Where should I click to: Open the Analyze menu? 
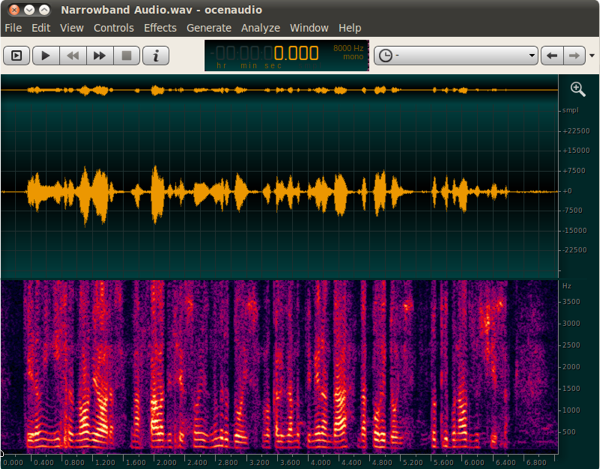click(x=260, y=28)
